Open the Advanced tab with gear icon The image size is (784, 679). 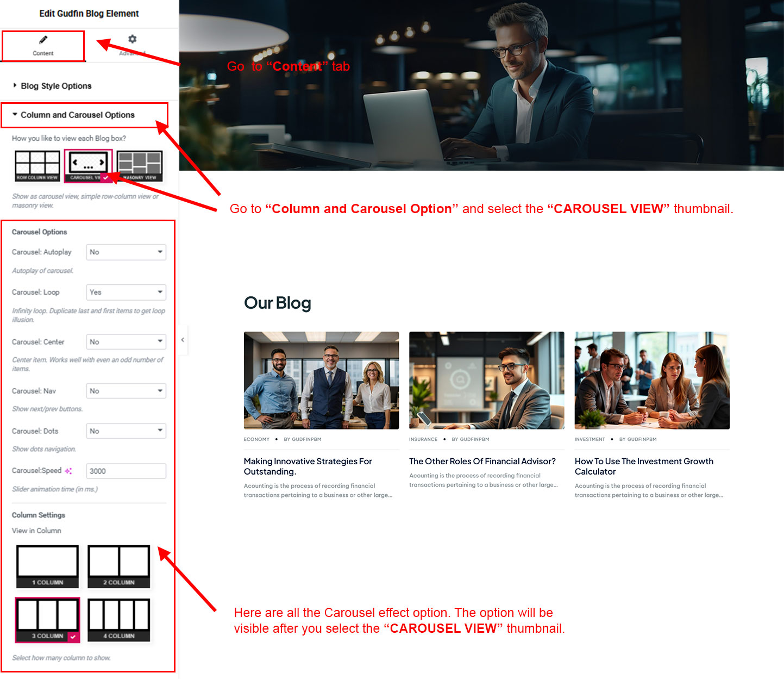tap(132, 45)
